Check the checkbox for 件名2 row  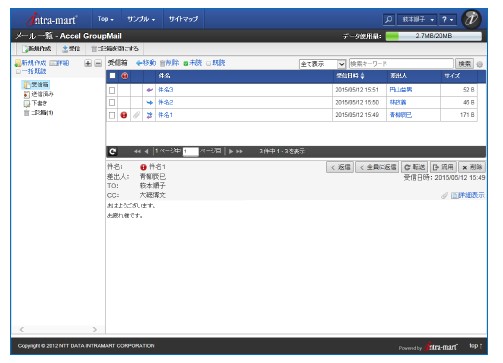112,103
